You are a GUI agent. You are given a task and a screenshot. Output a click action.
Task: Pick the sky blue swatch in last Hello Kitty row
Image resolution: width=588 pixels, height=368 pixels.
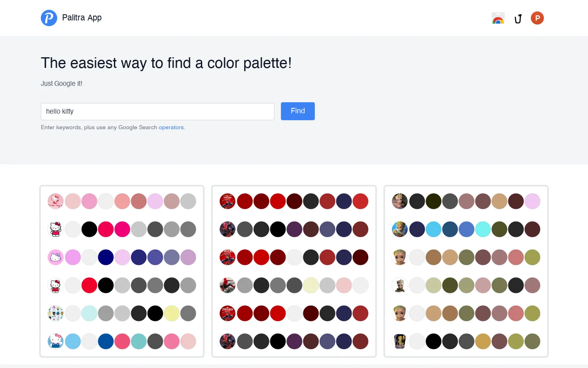point(73,341)
